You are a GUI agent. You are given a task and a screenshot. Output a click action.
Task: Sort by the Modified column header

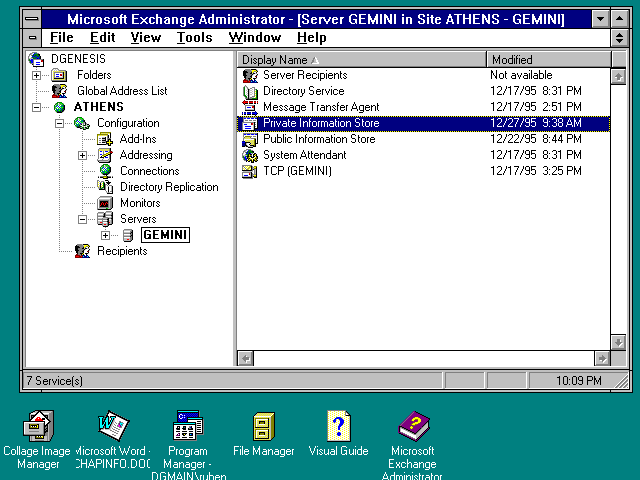(x=549, y=60)
